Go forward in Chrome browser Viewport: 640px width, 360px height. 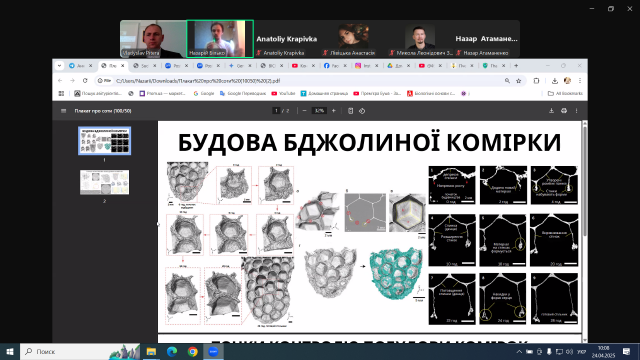coord(72,81)
